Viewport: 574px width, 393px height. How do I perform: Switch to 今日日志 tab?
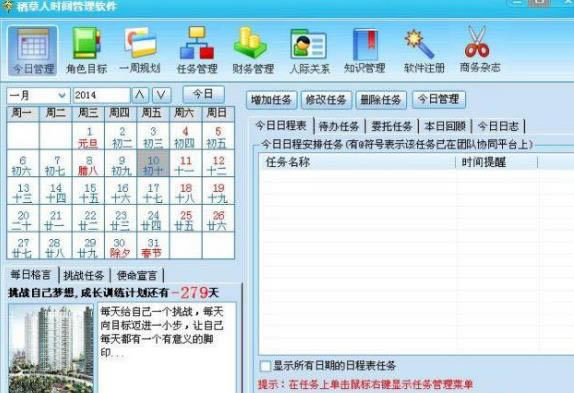click(499, 127)
